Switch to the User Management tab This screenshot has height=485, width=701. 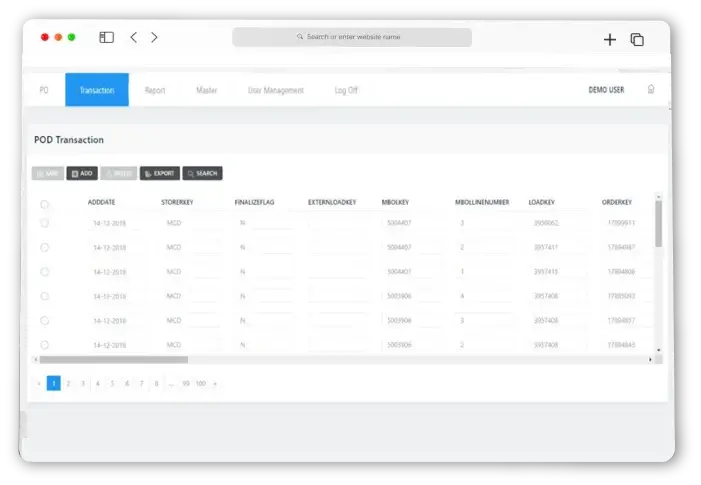coord(275,90)
